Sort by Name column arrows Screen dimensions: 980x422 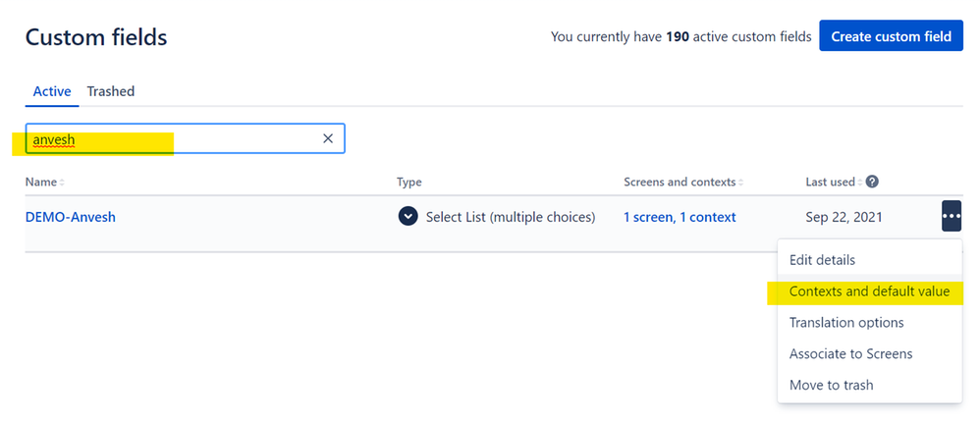pyautogui.click(x=62, y=183)
